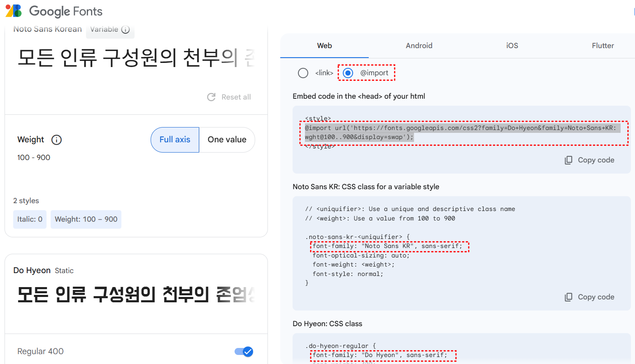Click '.noto-sans-kr-<uniquifier> {' line
The image size is (635, 364).
(357, 237)
